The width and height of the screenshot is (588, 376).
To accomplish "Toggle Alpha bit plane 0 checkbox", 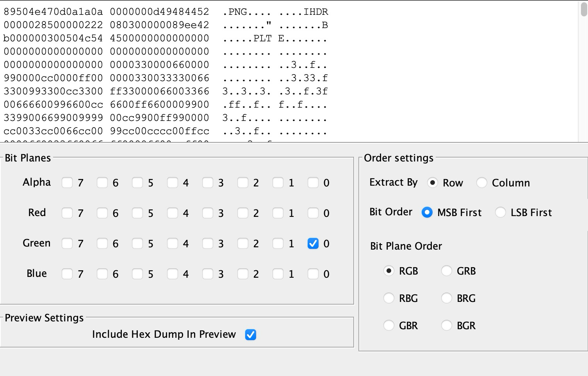I will pos(313,183).
